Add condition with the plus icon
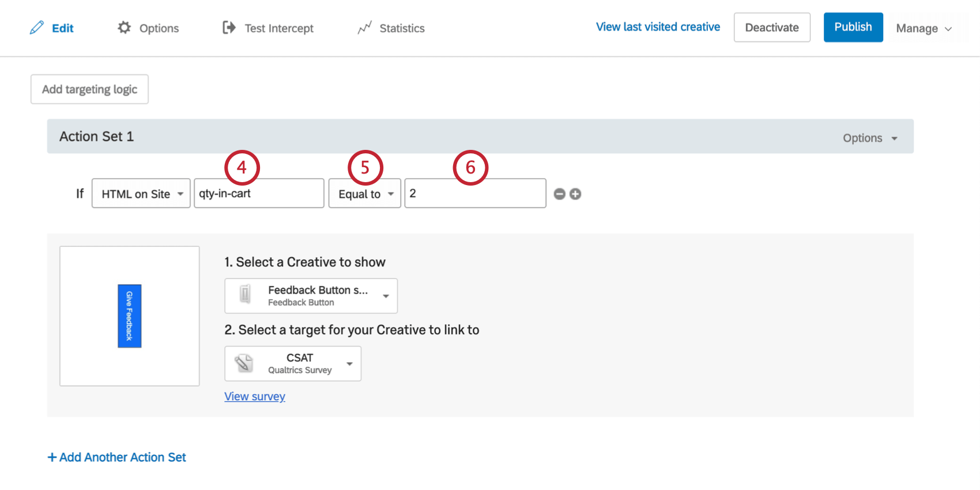Image resolution: width=980 pixels, height=490 pixels. point(575,194)
